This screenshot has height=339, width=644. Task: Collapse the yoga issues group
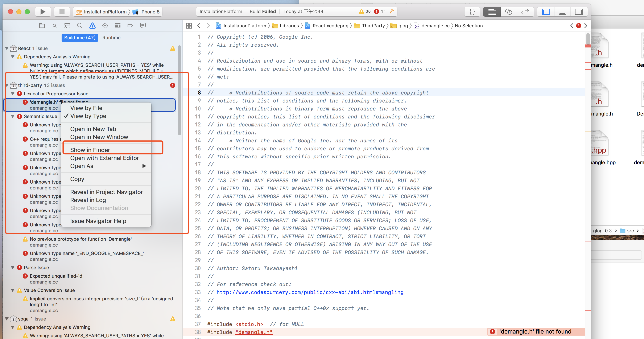tap(7, 319)
